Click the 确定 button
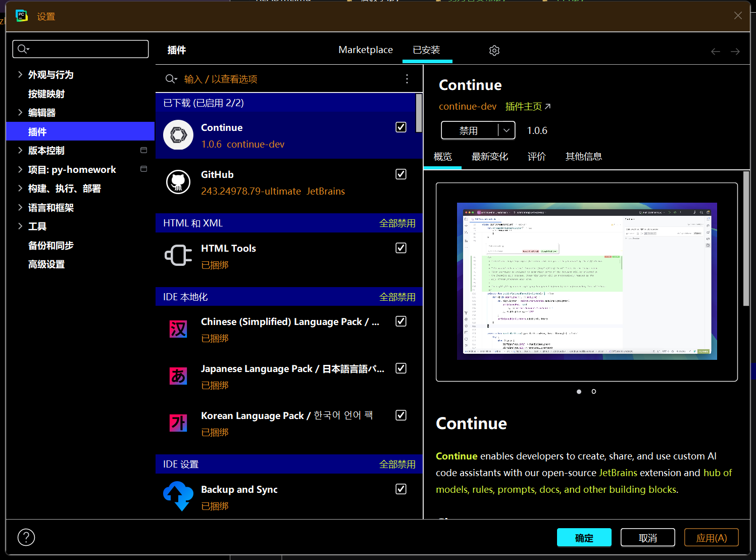The width and height of the screenshot is (756, 560). click(x=584, y=538)
